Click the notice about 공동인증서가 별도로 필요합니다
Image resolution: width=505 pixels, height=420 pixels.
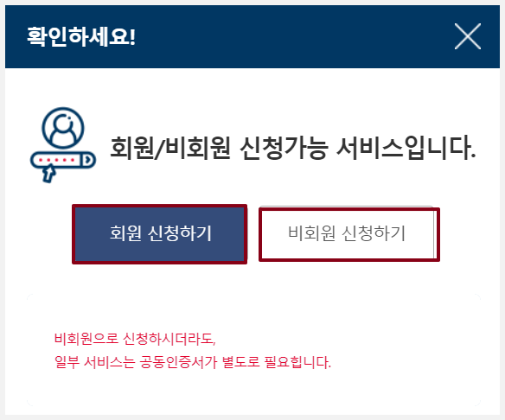193,362
